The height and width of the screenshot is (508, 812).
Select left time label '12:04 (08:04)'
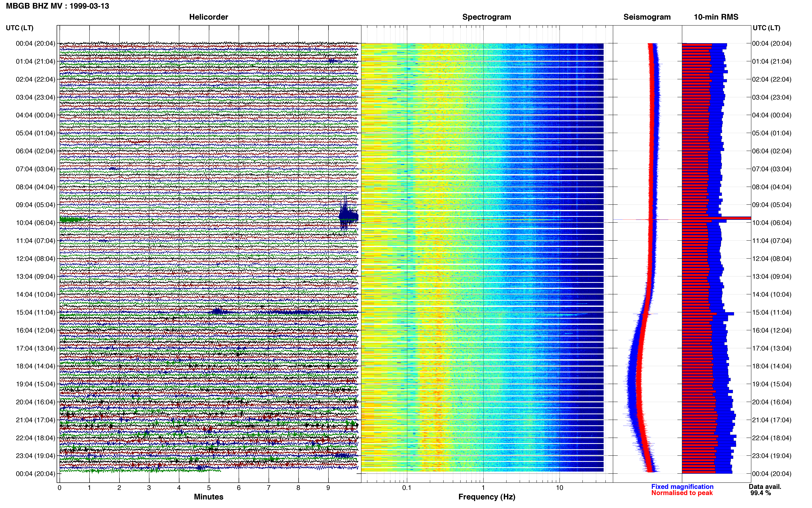[x=36, y=259]
